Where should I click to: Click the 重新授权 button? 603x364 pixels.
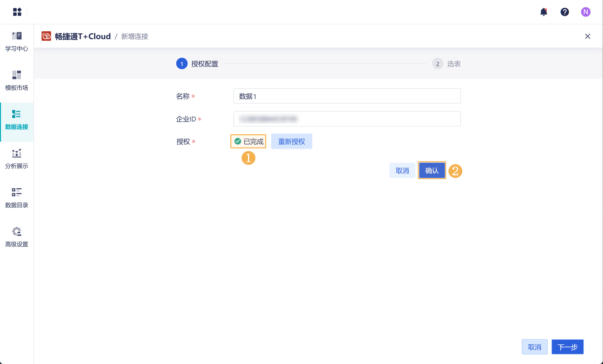291,141
